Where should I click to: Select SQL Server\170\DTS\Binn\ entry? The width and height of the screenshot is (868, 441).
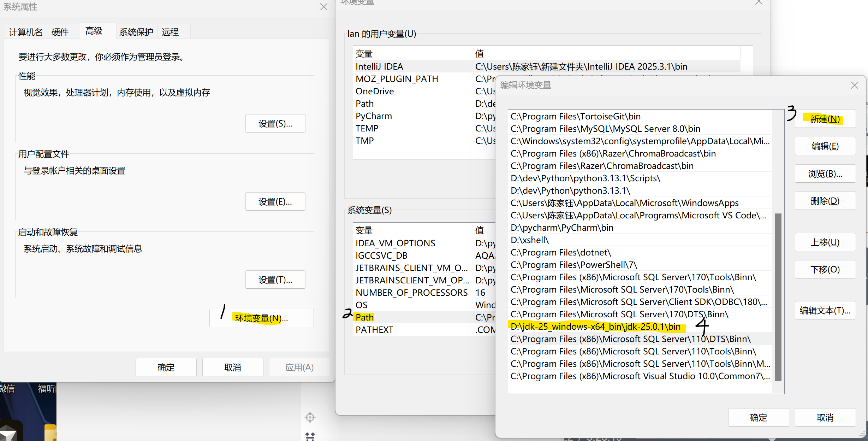tap(640, 314)
